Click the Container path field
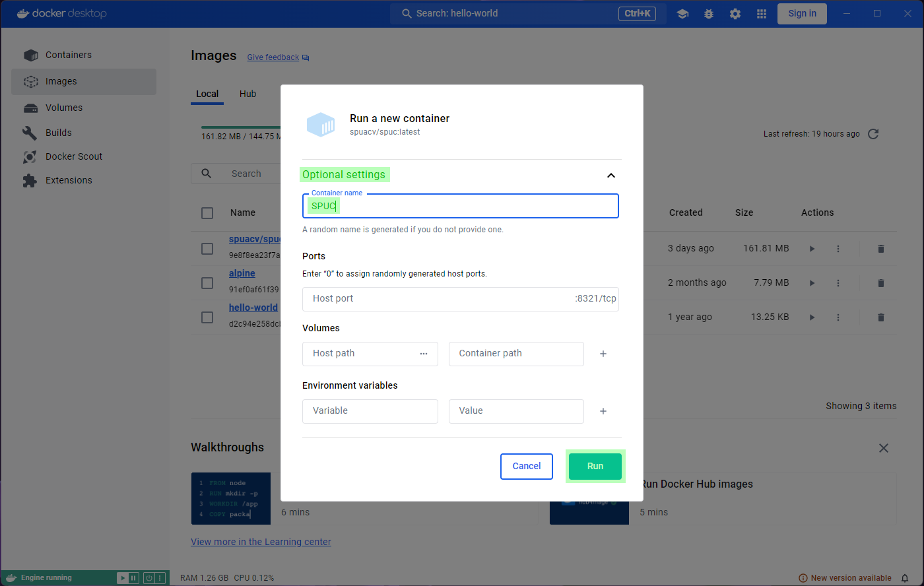924x586 pixels. [516, 354]
